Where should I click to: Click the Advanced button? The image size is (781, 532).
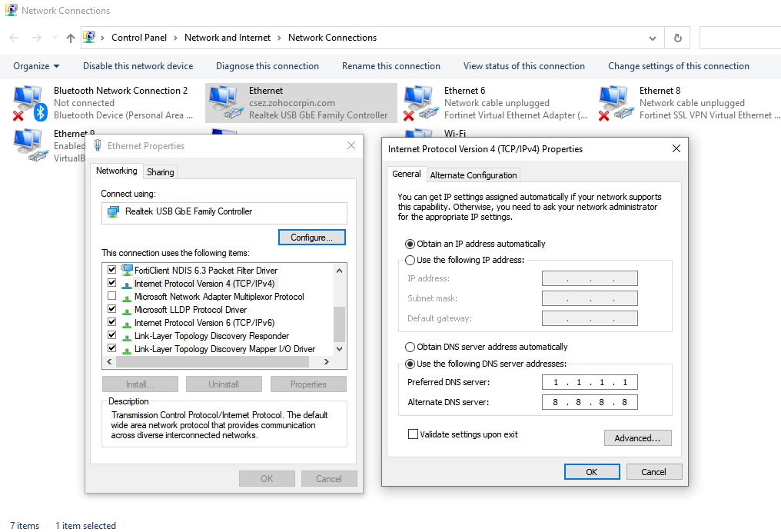[637, 437]
